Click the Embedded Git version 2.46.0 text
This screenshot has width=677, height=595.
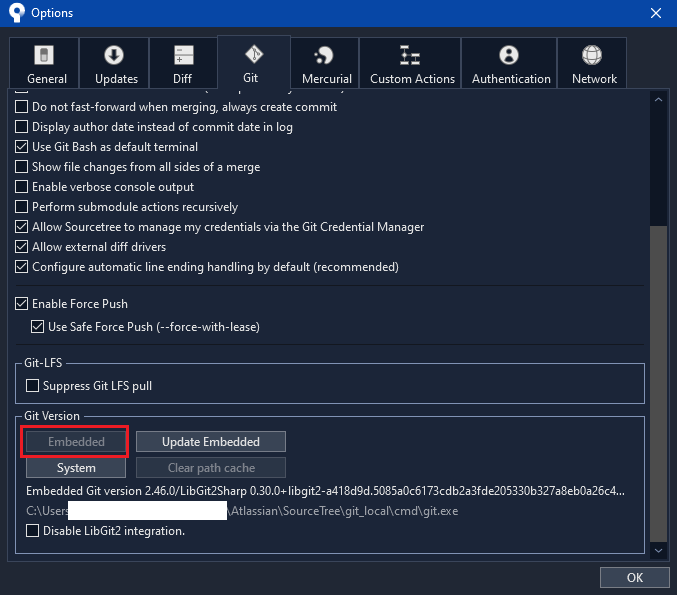coord(325,491)
